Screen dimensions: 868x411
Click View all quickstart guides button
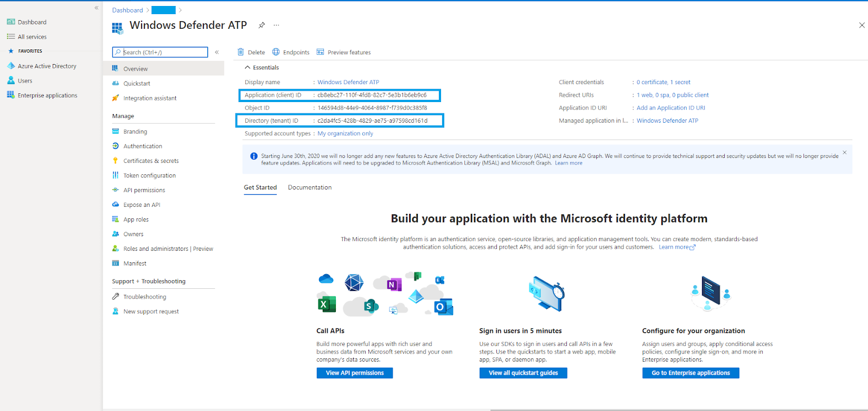pos(523,373)
